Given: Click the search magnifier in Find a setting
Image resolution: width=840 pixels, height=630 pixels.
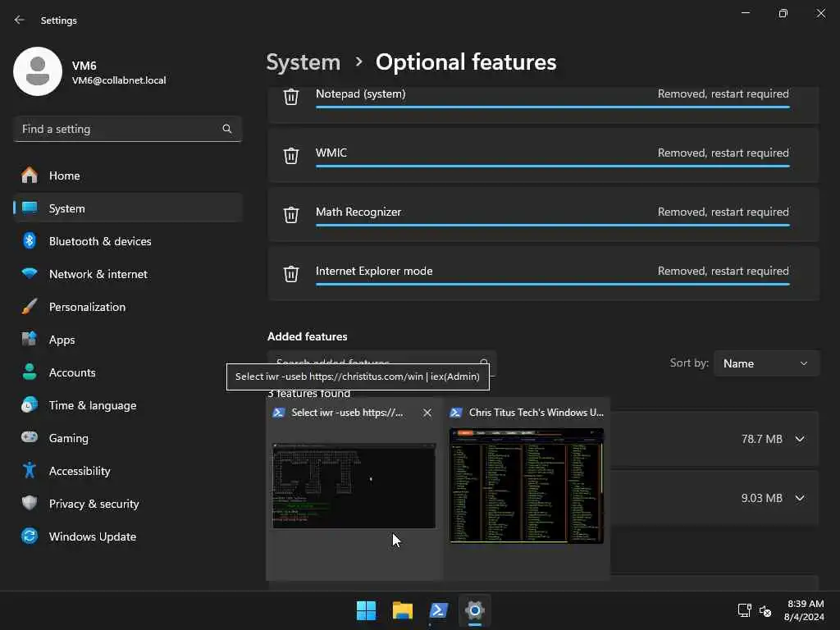Looking at the screenshot, I should (x=227, y=129).
